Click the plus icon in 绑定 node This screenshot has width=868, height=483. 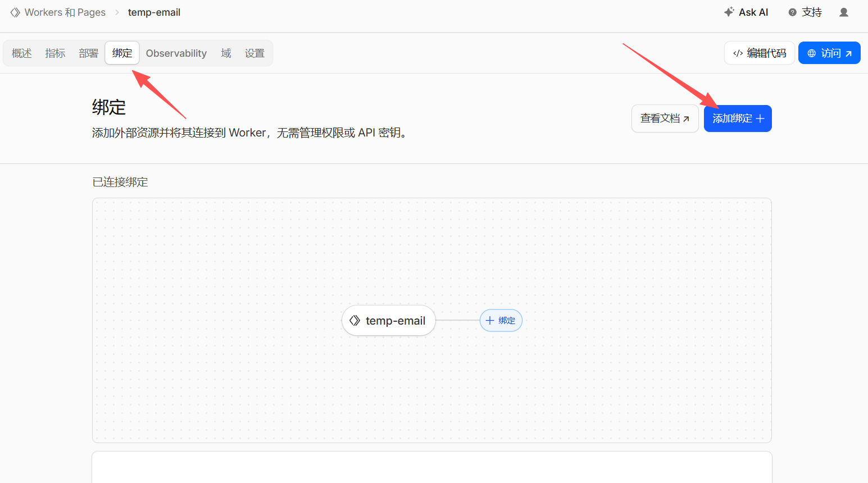tap(490, 321)
